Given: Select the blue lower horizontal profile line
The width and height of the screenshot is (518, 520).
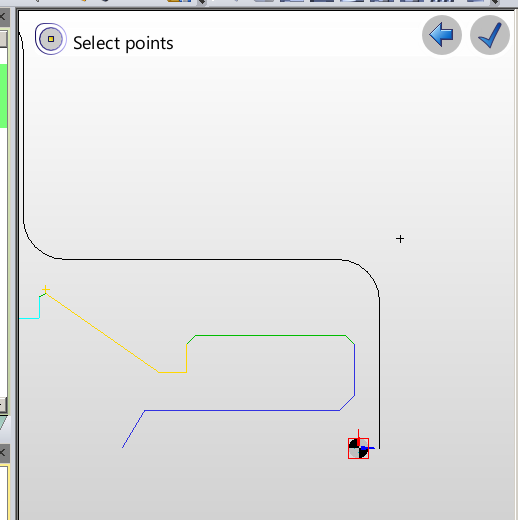Looking at the screenshot, I should pos(242,410).
